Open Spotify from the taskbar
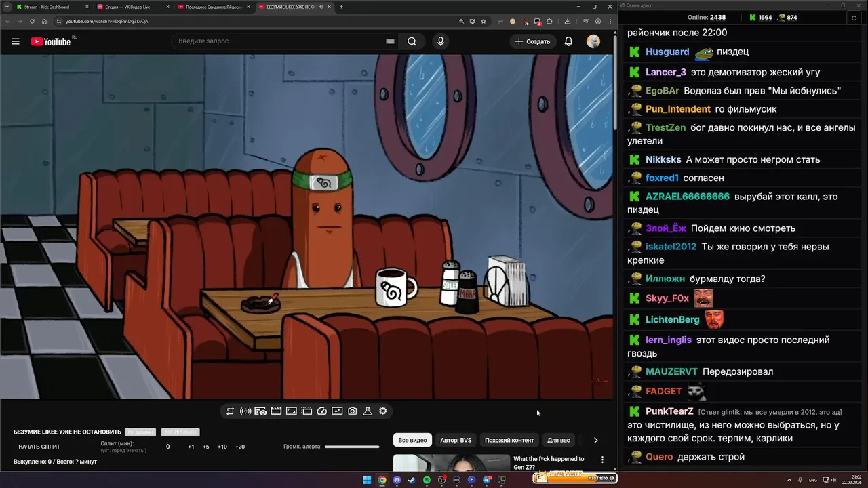Screen dimensions: 868x488 coord(427,480)
